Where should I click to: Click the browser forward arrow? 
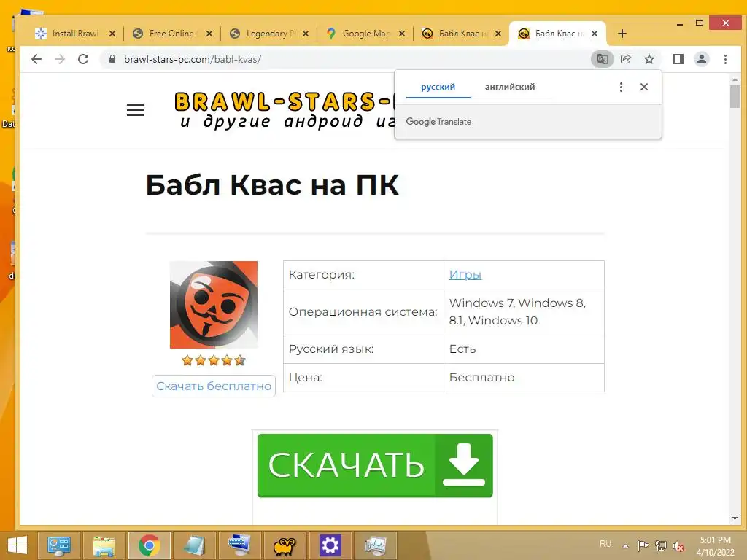point(60,59)
